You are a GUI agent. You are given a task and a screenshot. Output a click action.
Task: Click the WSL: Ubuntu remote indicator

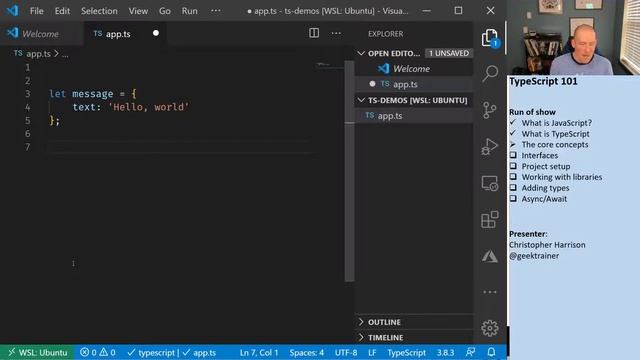coord(37,352)
